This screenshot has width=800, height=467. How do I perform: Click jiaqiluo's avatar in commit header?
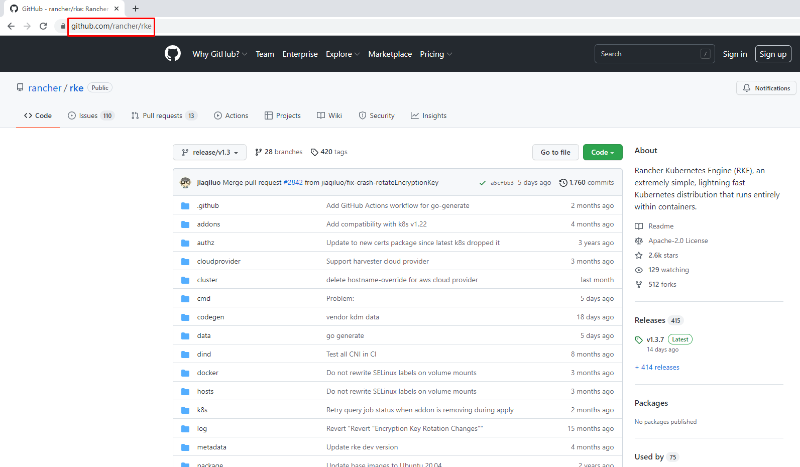pos(185,182)
